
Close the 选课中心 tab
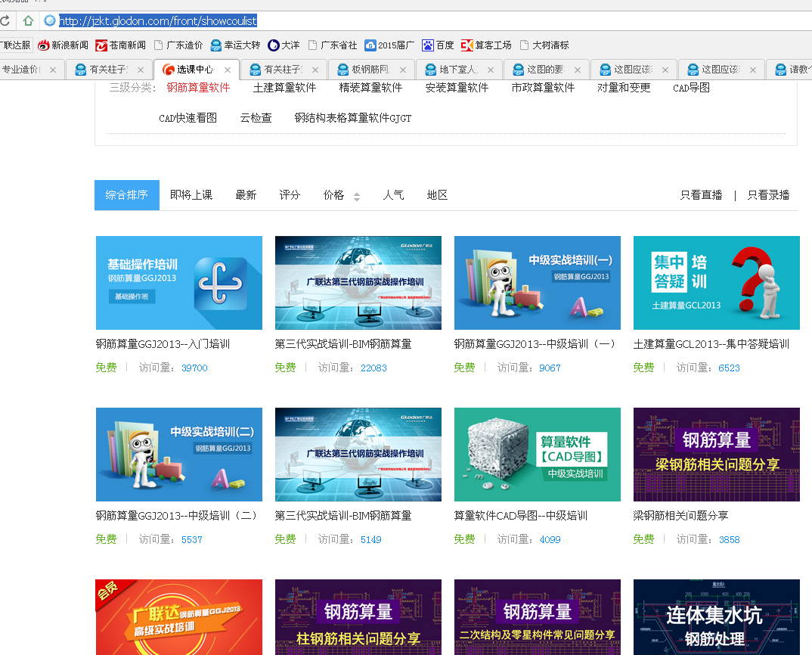point(228,70)
